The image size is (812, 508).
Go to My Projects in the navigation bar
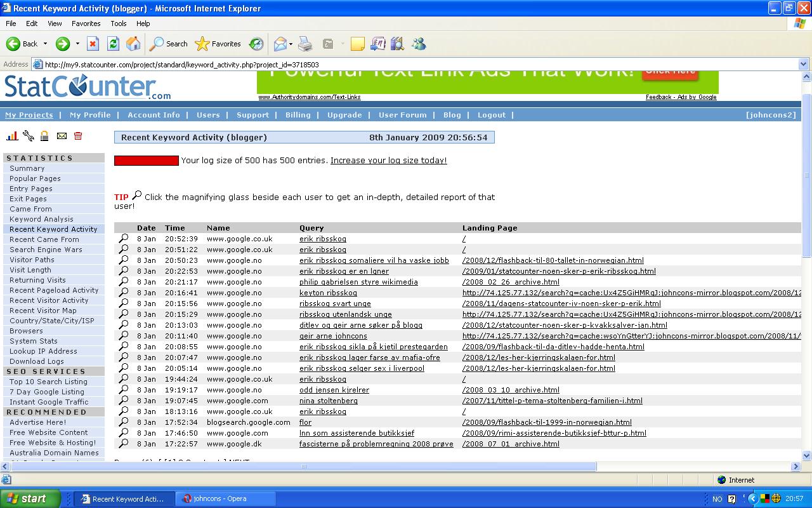click(29, 115)
